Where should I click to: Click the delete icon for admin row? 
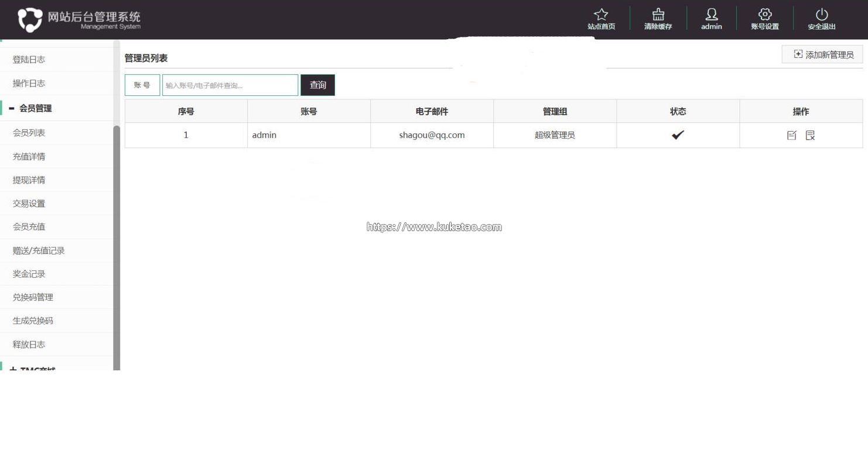(810, 135)
